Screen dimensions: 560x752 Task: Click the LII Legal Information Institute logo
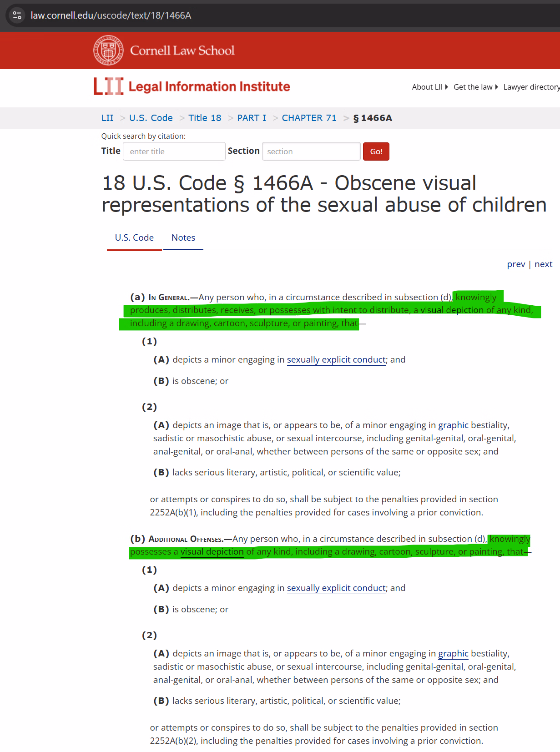click(192, 86)
